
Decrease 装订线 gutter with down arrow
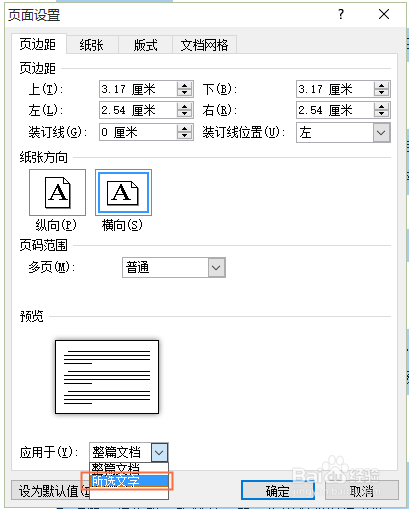(x=184, y=136)
